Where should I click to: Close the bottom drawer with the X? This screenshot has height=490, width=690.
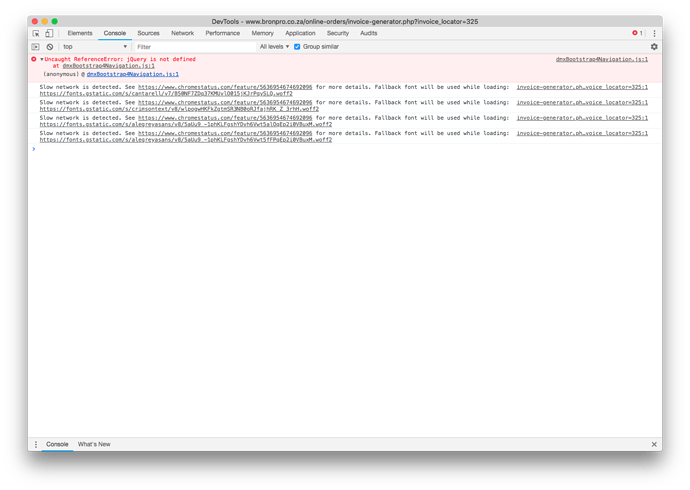coord(654,444)
